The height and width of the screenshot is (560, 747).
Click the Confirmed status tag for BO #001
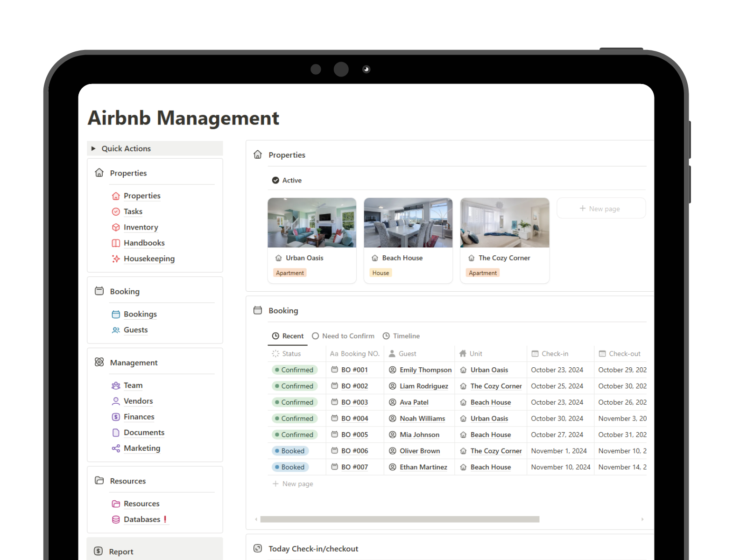point(295,370)
